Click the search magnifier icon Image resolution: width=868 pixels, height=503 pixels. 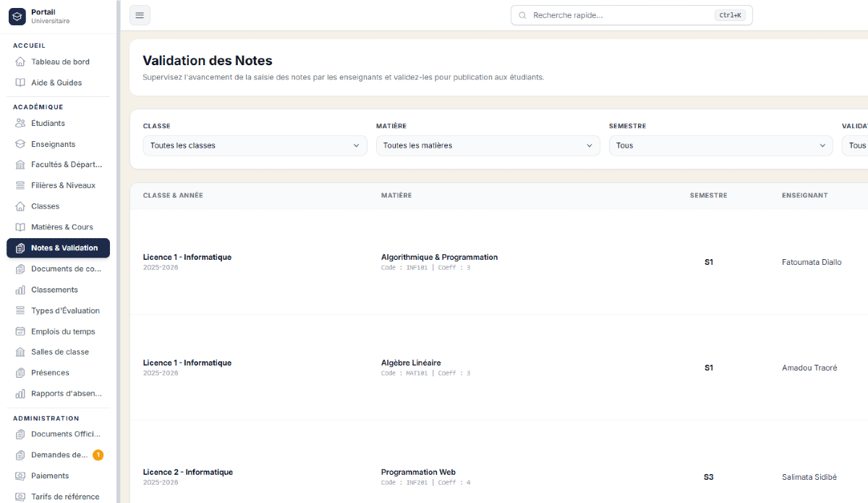pyautogui.click(x=523, y=15)
